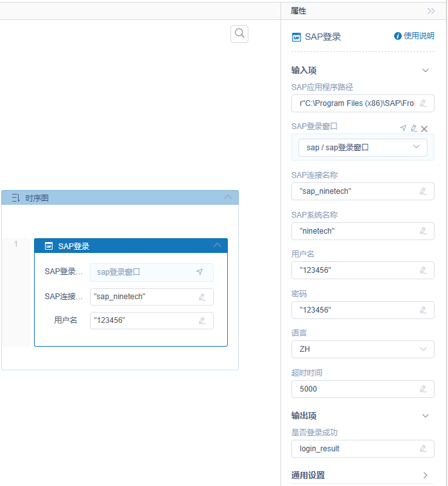Screen dimensions: 448x486
Task: Collapse the 输入项 section
Action: click(425, 71)
